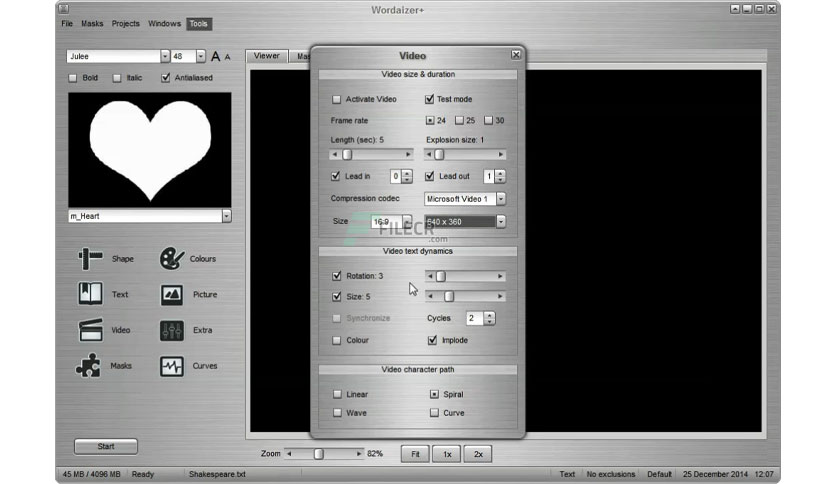Select the 30 frame rate option
836x484 pixels.
(488, 120)
